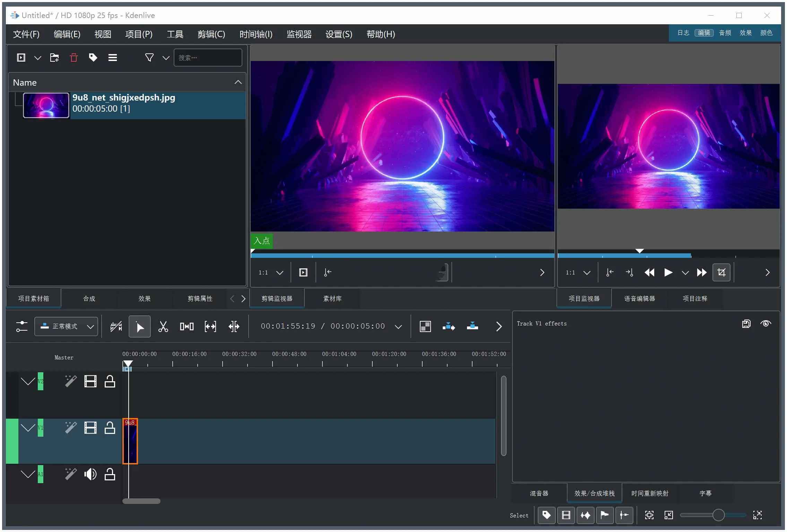The image size is (787, 532).
Task: Switch to 素材库 tab in monitor panel
Action: (x=334, y=298)
